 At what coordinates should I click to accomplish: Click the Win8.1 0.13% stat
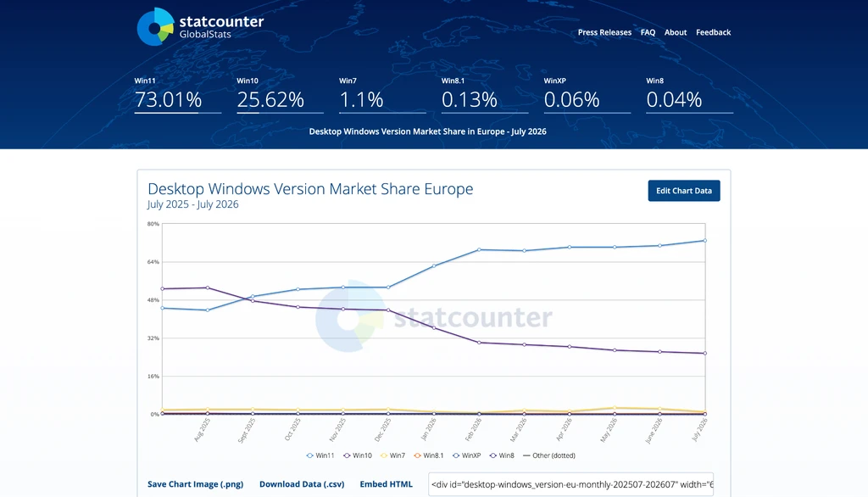pos(484,95)
